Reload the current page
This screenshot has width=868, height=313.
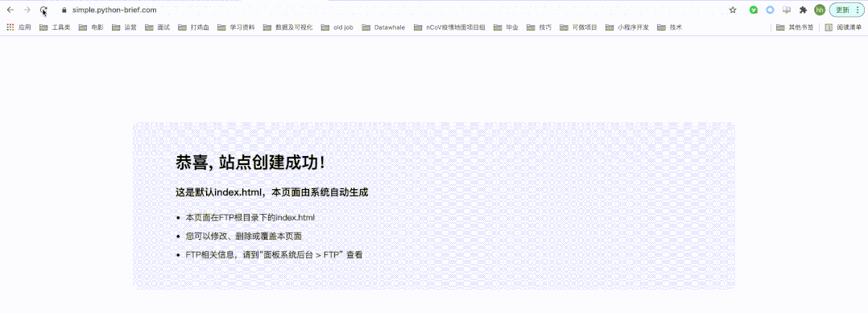(x=43, y=10)
